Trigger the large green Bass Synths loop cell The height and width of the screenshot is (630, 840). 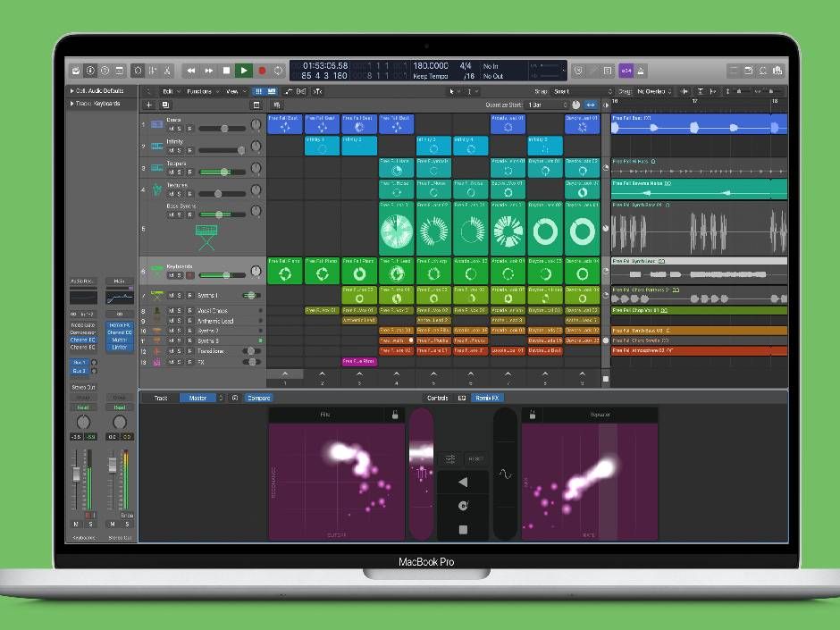click(397, 229)
